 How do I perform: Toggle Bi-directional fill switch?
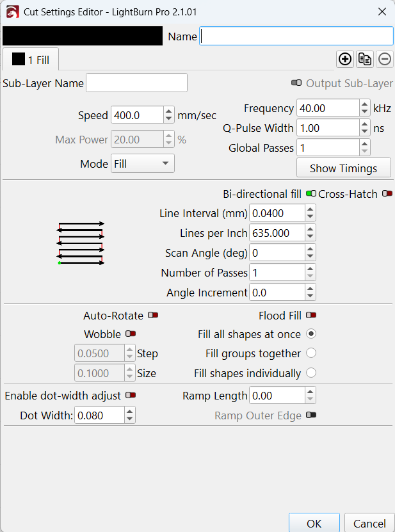(x=311, y=193)
